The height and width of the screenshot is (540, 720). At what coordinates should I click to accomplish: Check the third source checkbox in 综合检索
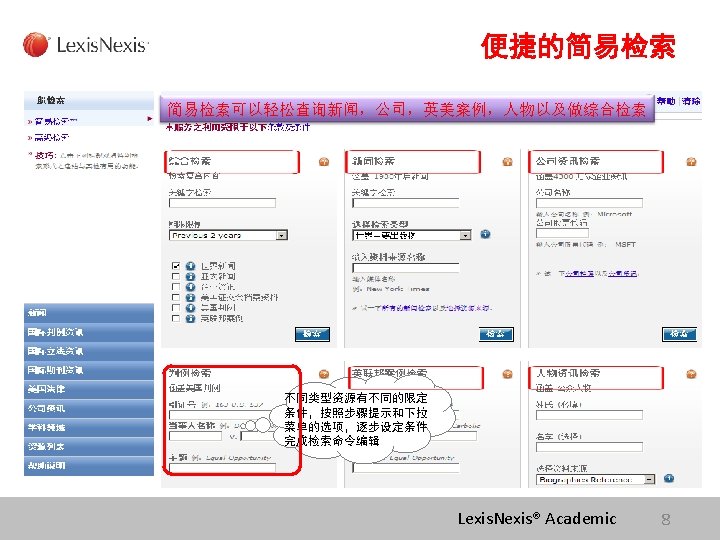[x=175, y=287]
